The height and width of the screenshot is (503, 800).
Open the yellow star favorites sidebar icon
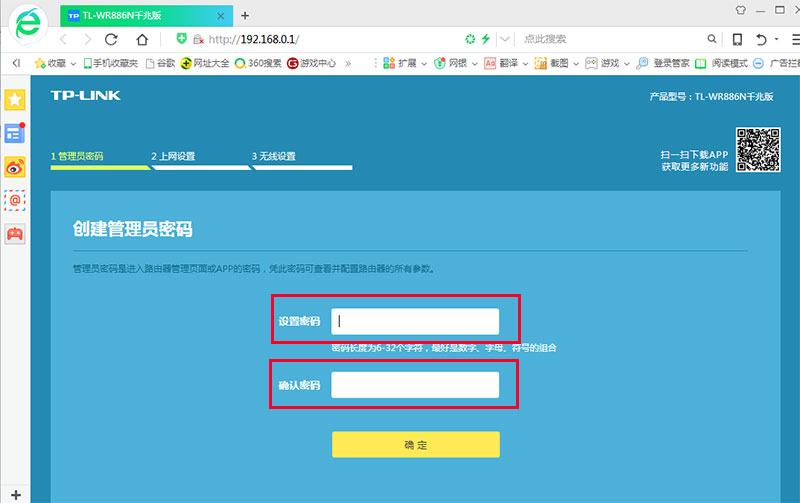[x=15, y=99]
